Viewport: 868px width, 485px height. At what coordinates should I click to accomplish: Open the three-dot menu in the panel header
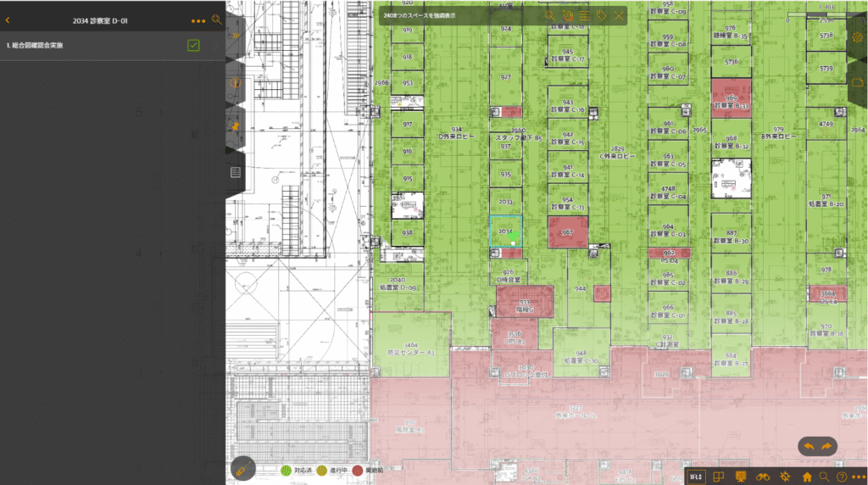[198, 20]
